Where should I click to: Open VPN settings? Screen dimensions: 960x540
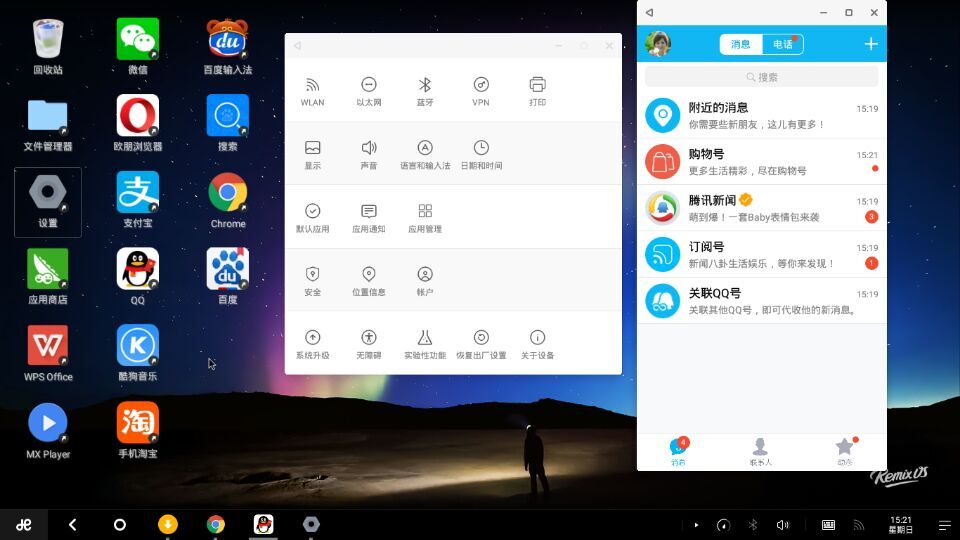click(x=481, y=92)
